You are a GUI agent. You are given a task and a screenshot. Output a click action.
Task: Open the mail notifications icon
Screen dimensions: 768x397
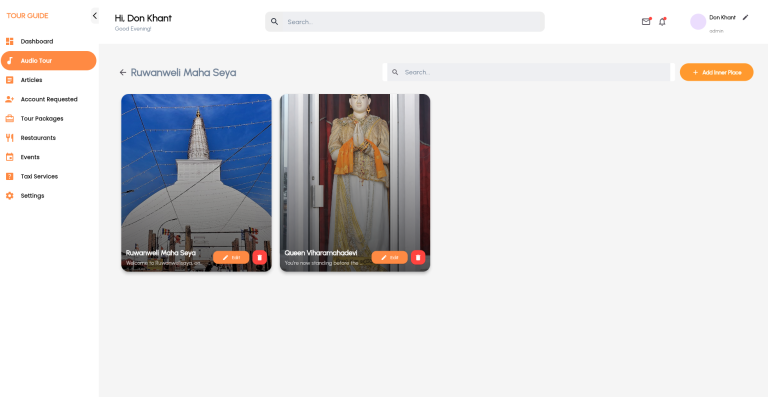(646, 22)
